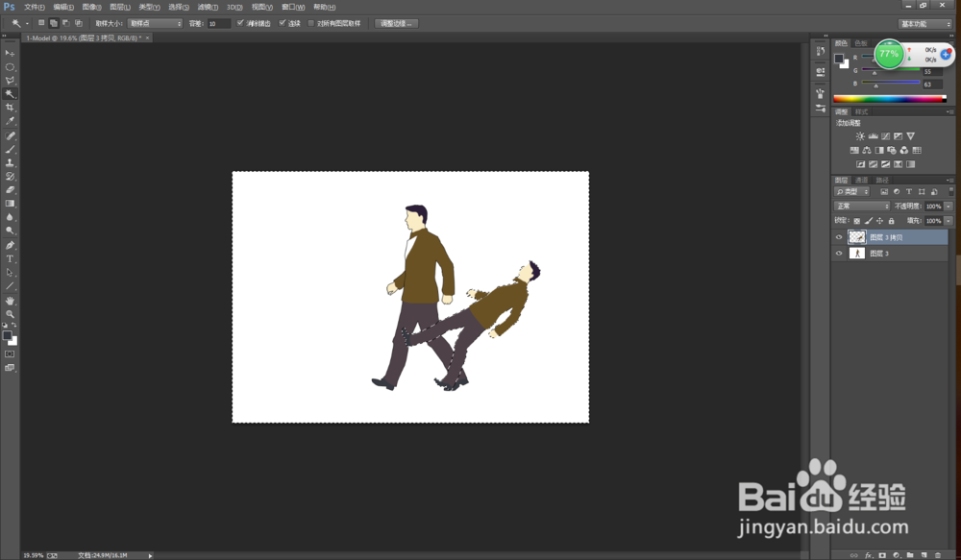961x560 pixels.
Task: Select the Pen tool
Action: [10, 245]
